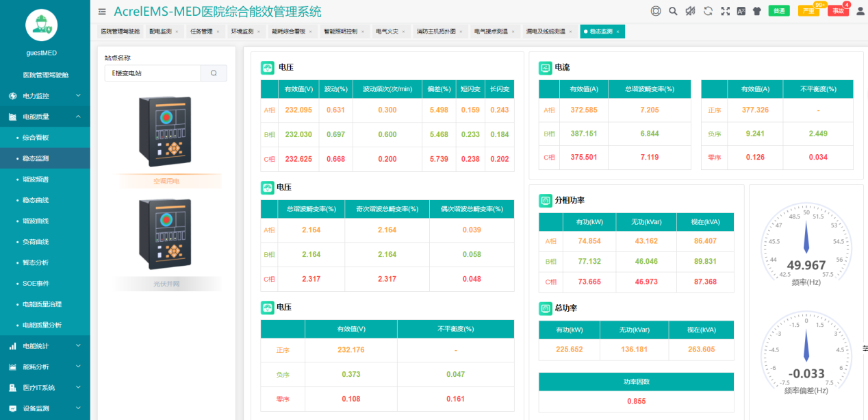The height and width of the screenshot is (420, 868).
Task: Open the search icon in the top toolbar
Action: coord(673,12)
